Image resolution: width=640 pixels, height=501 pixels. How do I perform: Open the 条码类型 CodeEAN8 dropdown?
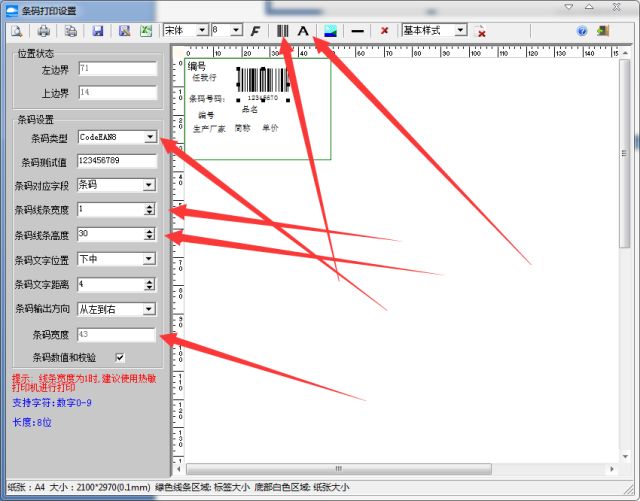[150, 136]
